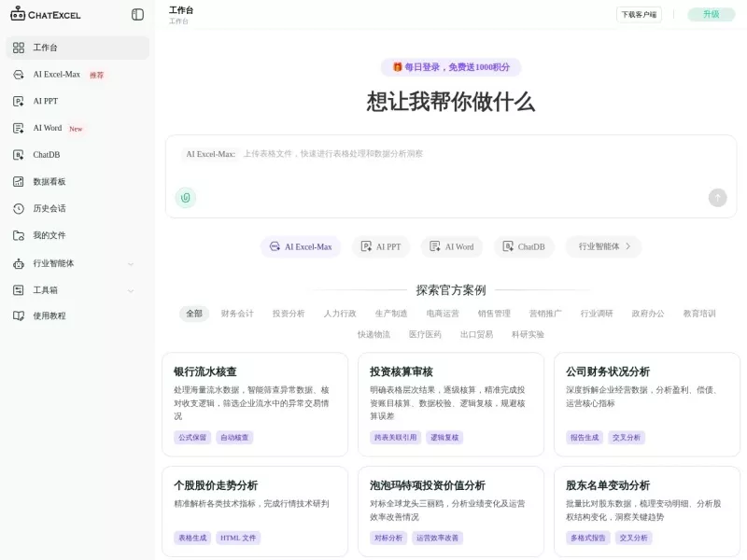Click the icon inside the AI PPT chip

(x=366, y=246)
